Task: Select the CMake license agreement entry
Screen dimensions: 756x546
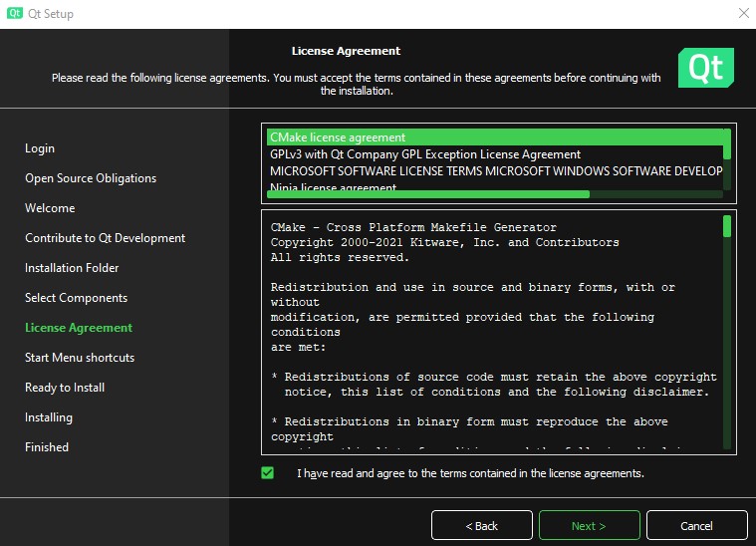Action: 495,137
